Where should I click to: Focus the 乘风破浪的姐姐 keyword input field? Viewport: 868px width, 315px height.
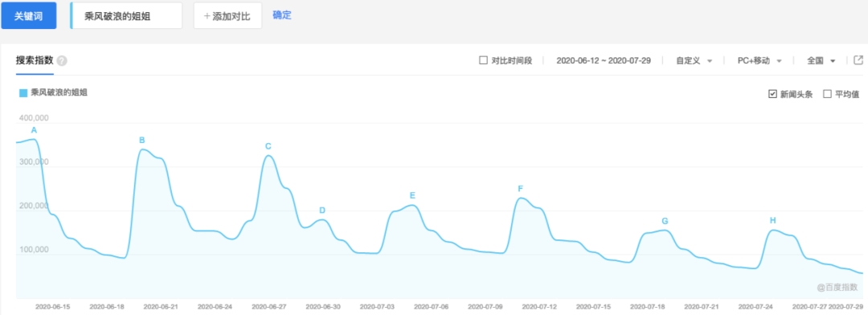[x=126, y=15]
